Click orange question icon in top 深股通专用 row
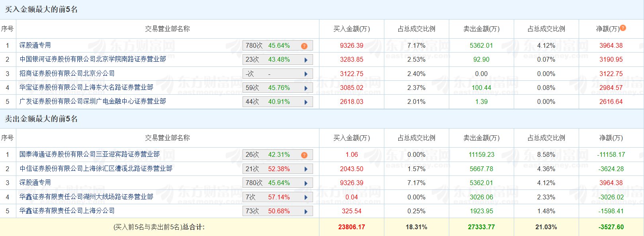 tap(304, 46)
